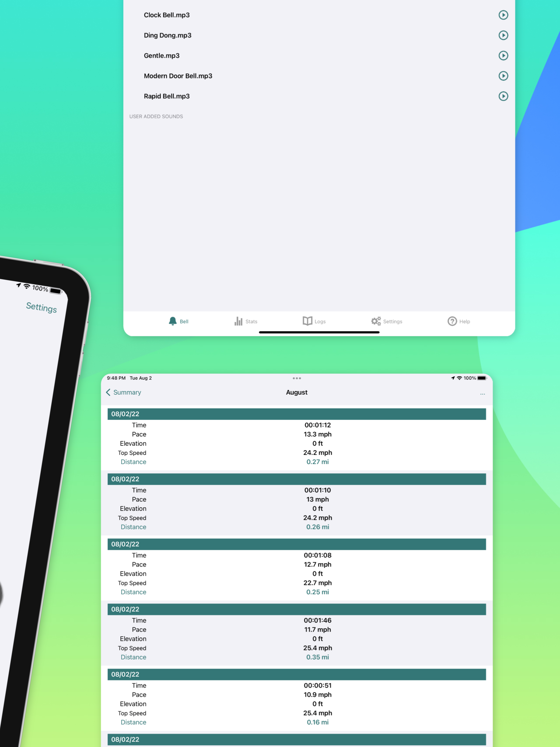The height and width of the screenshot is (747, 560).
Task: Select the 12.7 mph pace value
Action: (x=317, y=565)
